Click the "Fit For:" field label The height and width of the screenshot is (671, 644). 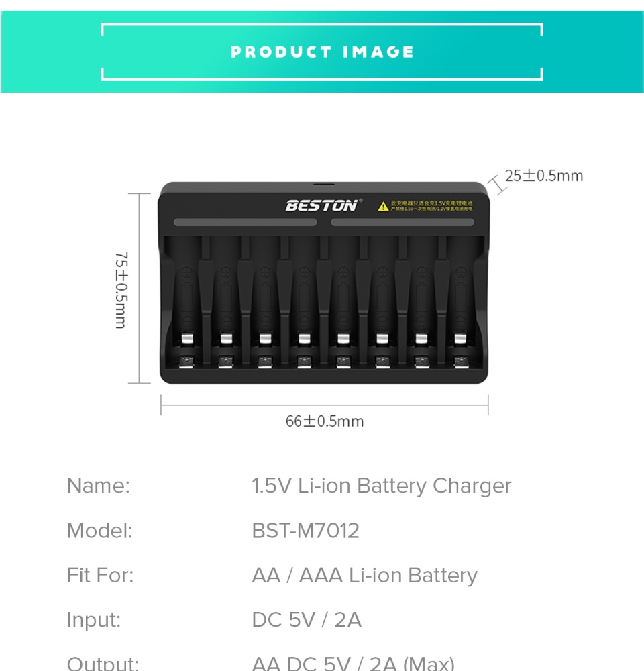pyautogui.click(x=101, y=575)
